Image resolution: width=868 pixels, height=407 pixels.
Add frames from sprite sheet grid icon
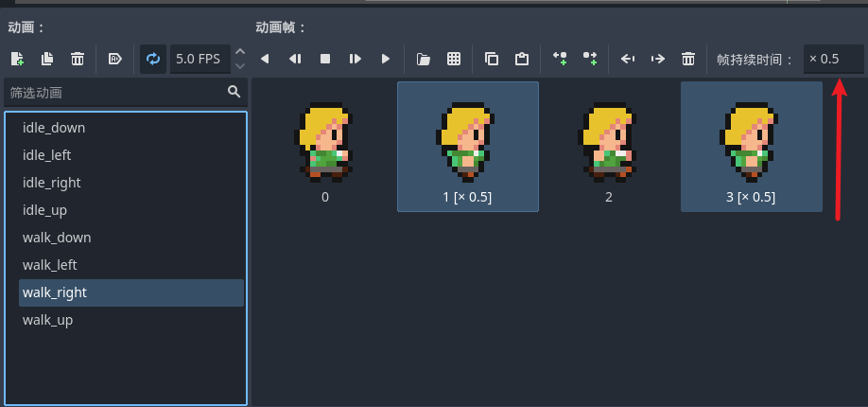click(x=454, y=59)
